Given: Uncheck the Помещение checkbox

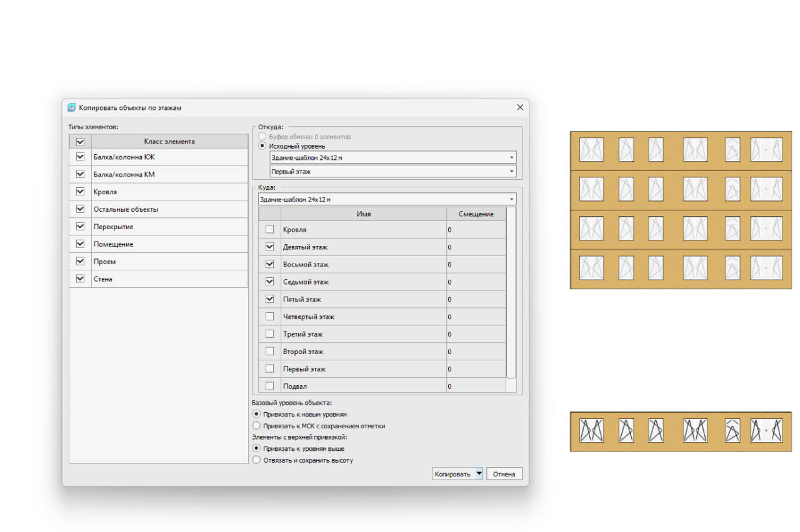Looking at the screenshot, I should 80,244.
